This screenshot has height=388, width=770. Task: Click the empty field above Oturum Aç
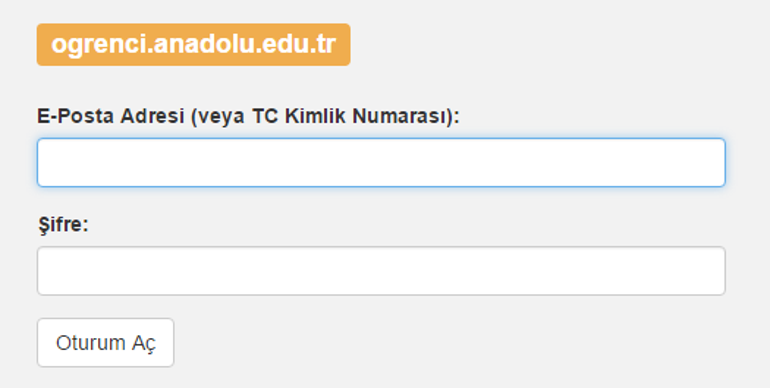point(381,271)
